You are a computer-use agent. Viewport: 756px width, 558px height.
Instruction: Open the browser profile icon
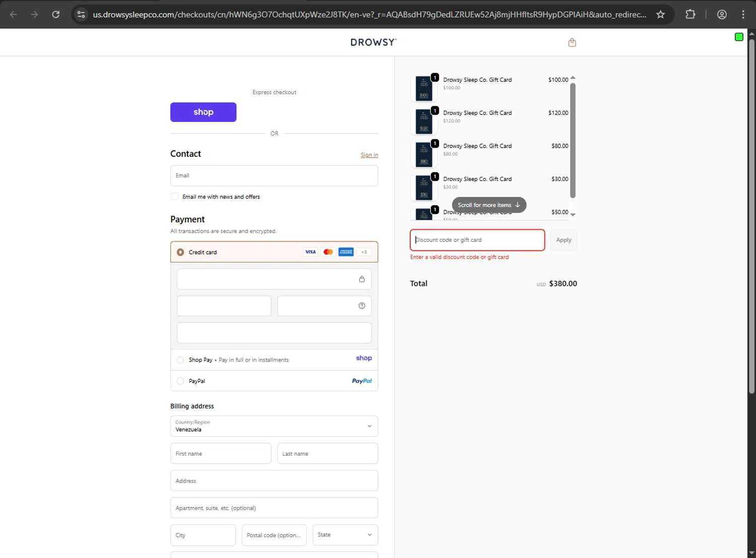[722, 14]
